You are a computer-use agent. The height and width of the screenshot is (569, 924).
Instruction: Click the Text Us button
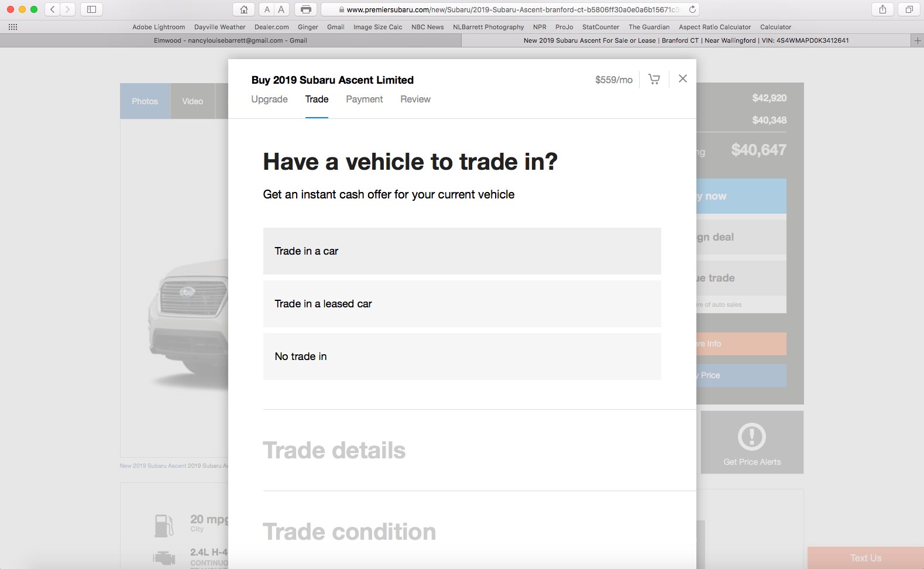pos(865,558)
